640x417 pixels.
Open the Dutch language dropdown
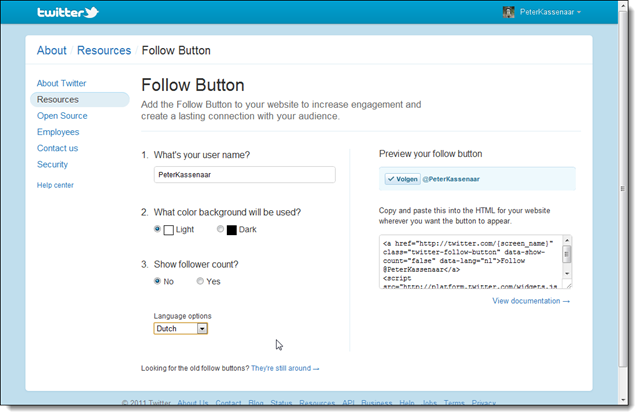(180, 328)
